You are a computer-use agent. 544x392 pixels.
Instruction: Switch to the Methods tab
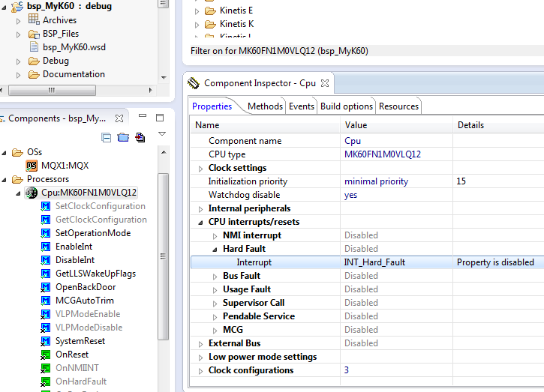pyautogui.click(x=265, y=106)
